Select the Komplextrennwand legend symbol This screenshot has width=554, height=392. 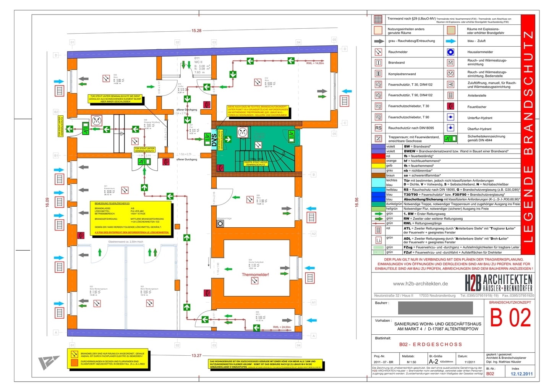pos(378,74)
